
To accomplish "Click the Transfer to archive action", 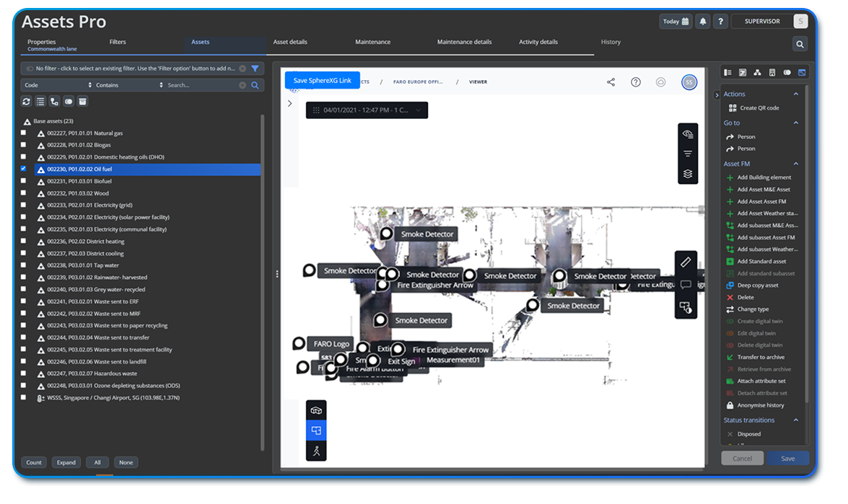I will tap(756, 358).
